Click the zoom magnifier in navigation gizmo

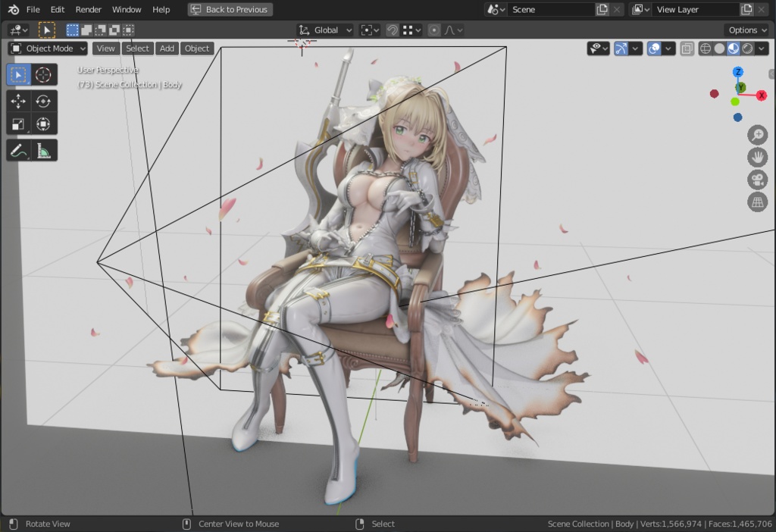point(757,135)
